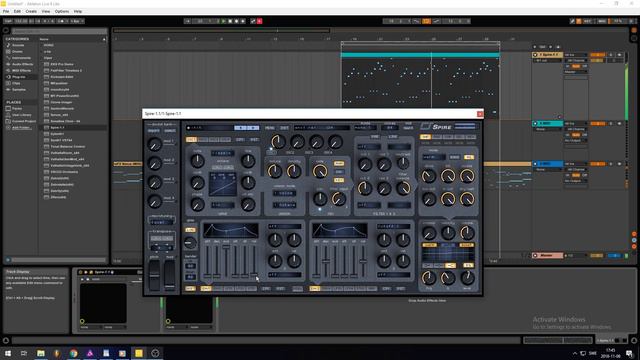Toggle the orange Loop switch in transport
Viewport: 640px width, 360px height.
tap(426, 21)
